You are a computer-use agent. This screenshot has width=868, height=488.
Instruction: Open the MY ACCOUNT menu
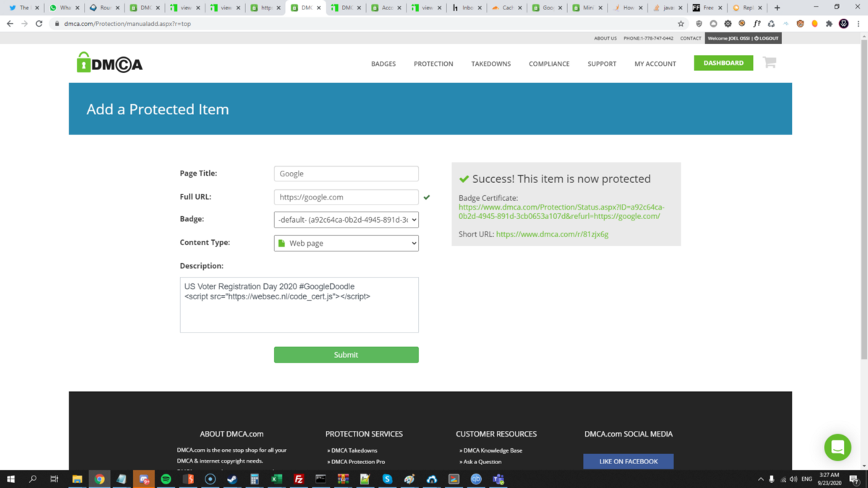[655, 64]
